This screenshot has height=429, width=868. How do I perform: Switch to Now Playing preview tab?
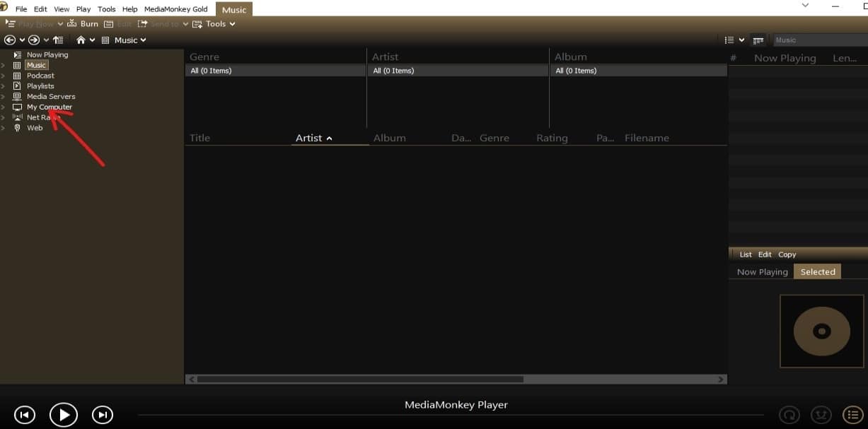[762, 271]
